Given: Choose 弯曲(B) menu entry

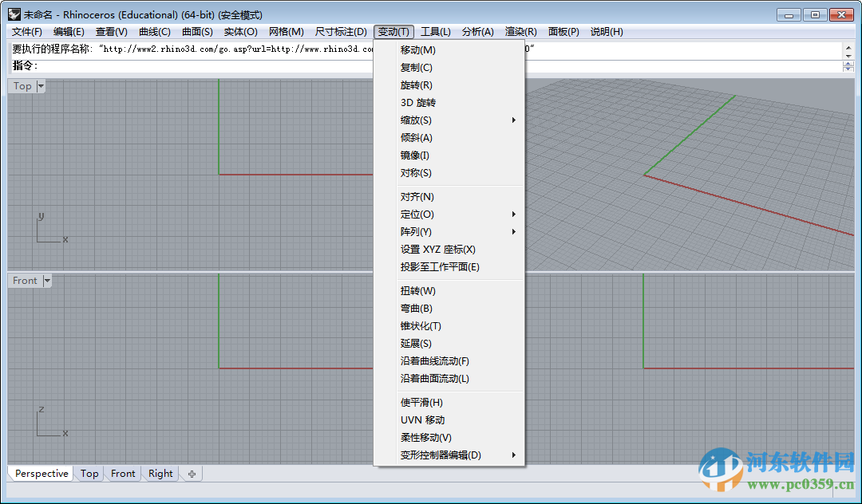Looking at the screenshot, I should click(x=449, y=309).
